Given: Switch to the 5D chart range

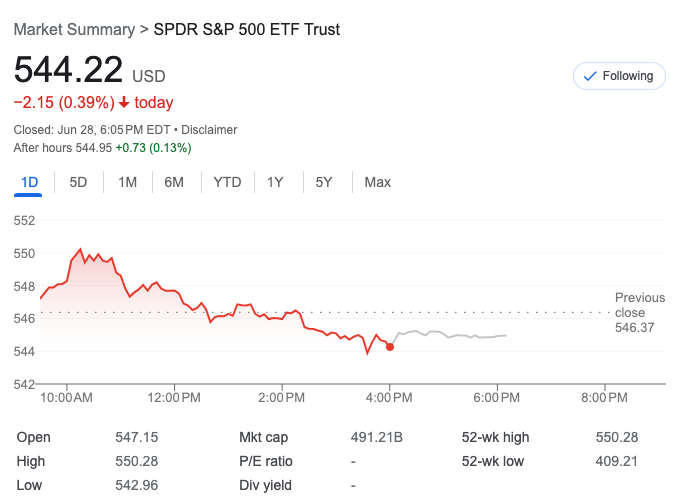Looking at the screenshot, I should click(78, 182).
